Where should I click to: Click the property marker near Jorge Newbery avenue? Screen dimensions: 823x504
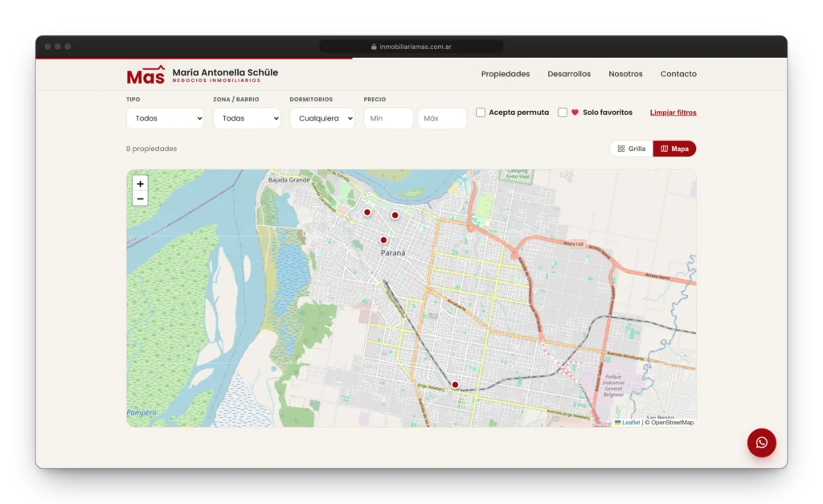pos(455,385)
